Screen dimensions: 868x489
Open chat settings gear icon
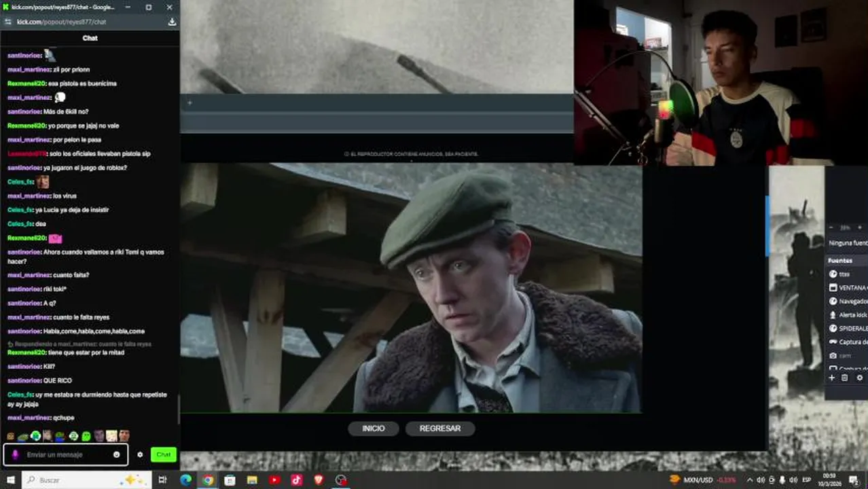(x=140, y=454)
